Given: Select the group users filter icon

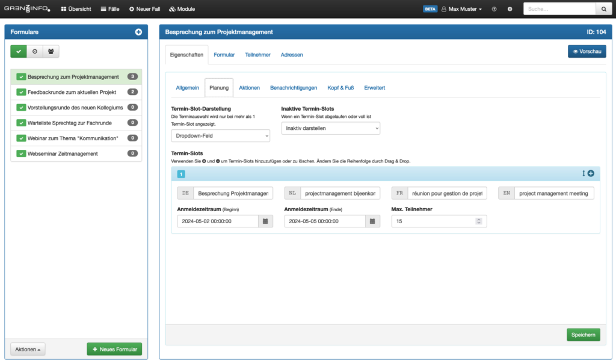Looking at the screenshot, I should [x=51, y=52].
